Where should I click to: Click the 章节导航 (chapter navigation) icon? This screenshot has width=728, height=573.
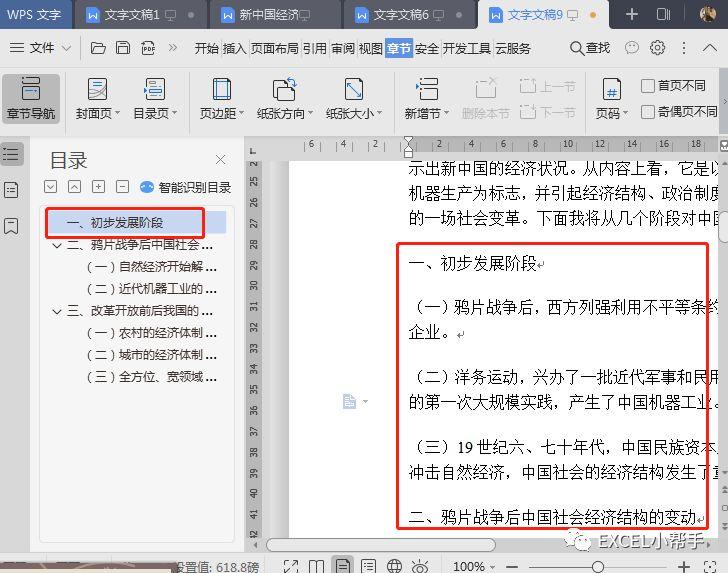coord(30,98)
